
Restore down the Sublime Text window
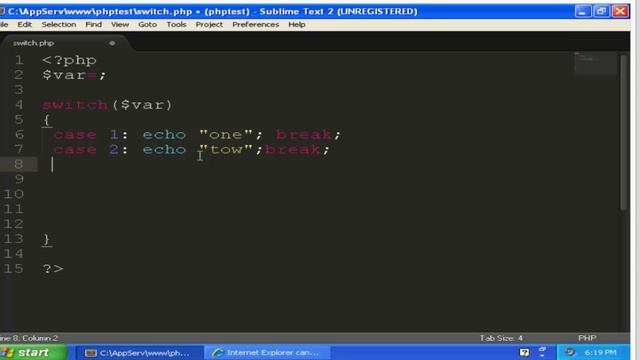pos(601,11)
